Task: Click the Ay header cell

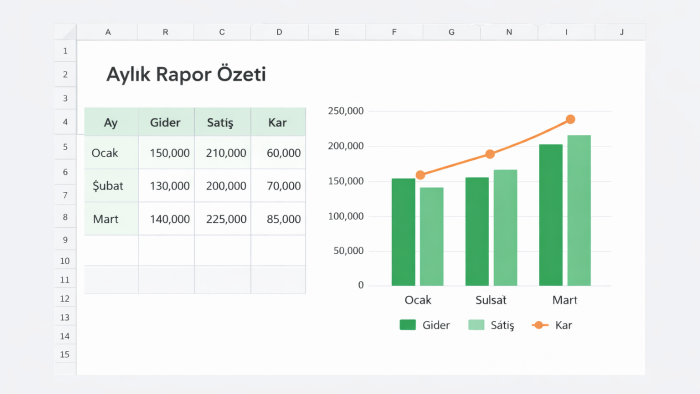Action: click(111, 122)
